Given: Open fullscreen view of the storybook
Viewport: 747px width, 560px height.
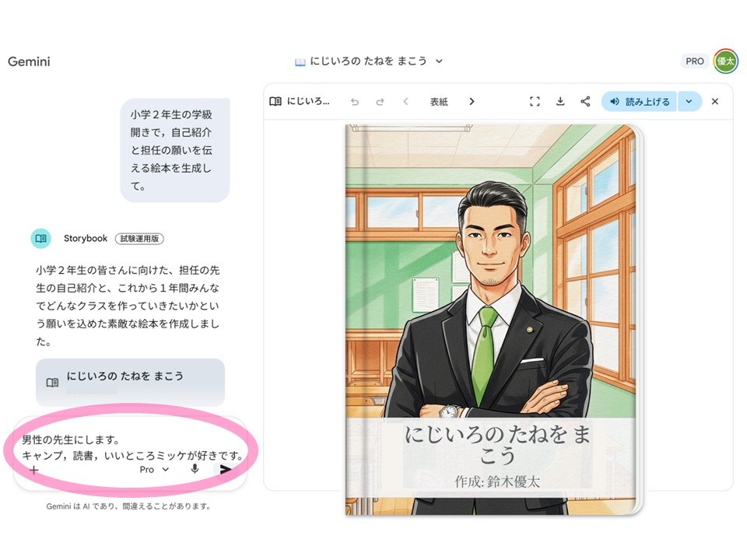Looking at the screenshot, I should point(535,101).
